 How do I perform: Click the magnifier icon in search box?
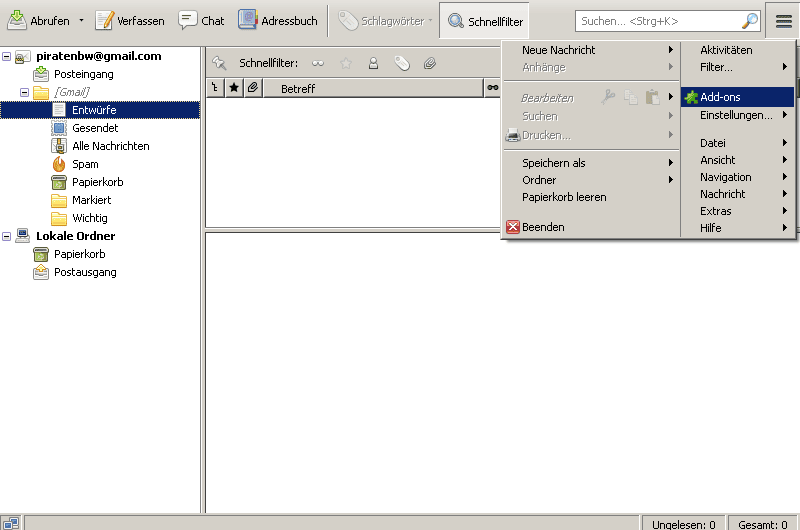[749, 21]
